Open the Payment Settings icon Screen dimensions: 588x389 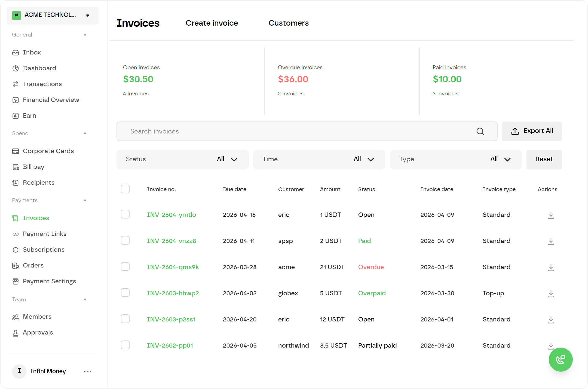pyautogui.click(x=16, y=281)
